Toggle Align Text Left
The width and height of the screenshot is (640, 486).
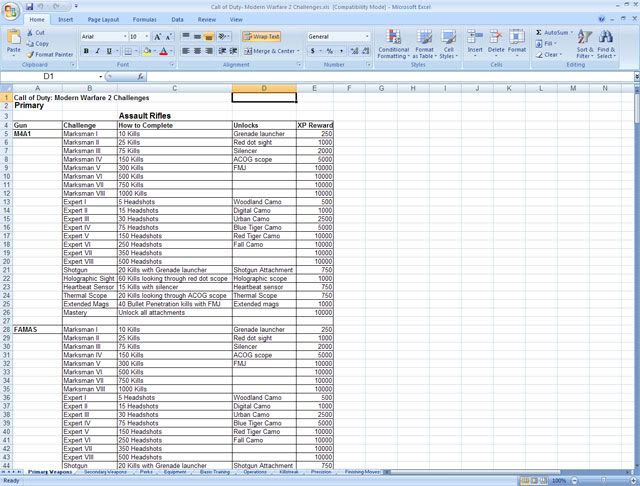pyautogui.click(x=186, y=51)
